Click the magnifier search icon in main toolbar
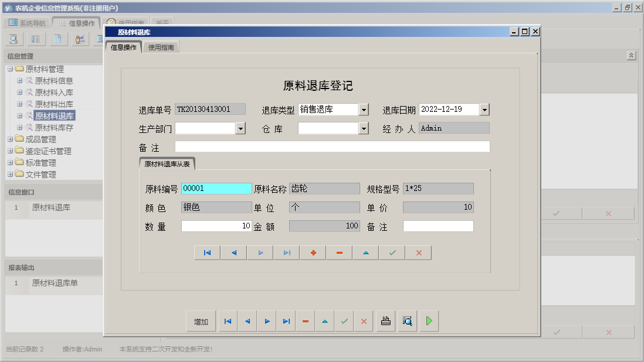Viewport: 644px width, 362px height. click(x=13, y=38)
